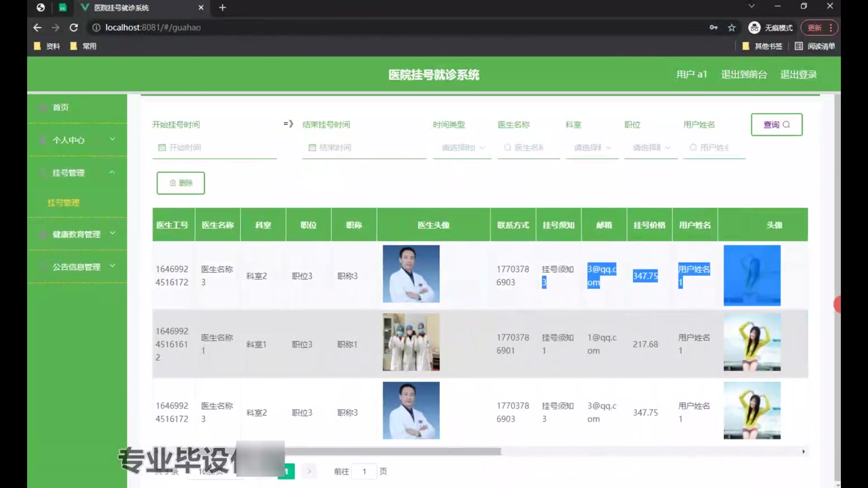Click the bookmark star icon

tap(732, 28)
